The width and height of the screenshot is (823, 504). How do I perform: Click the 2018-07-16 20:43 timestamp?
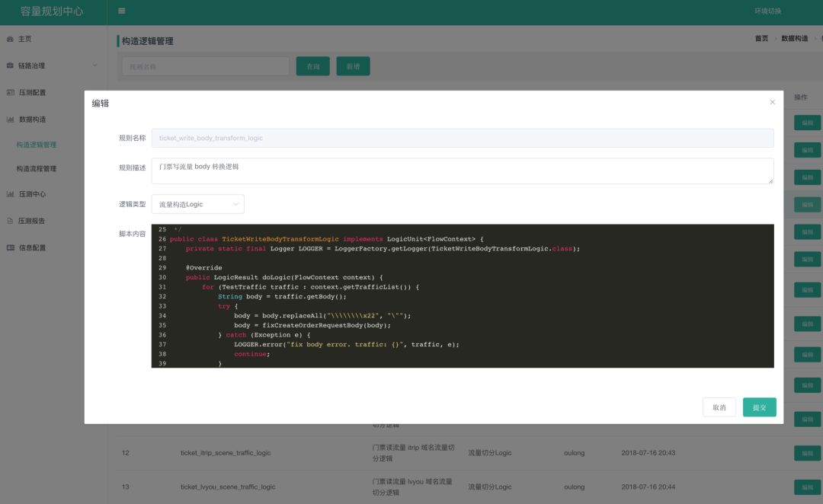point(648,452)
